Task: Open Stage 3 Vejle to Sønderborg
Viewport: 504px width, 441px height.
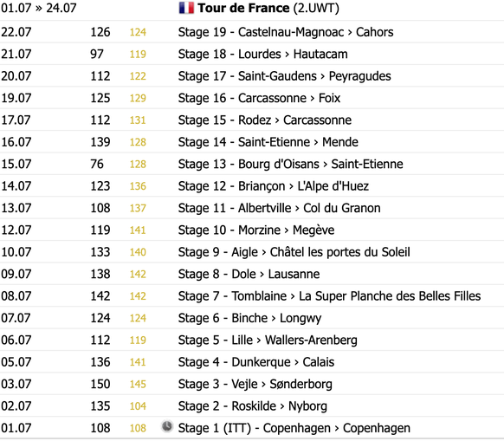Action: tap(255, 384)
